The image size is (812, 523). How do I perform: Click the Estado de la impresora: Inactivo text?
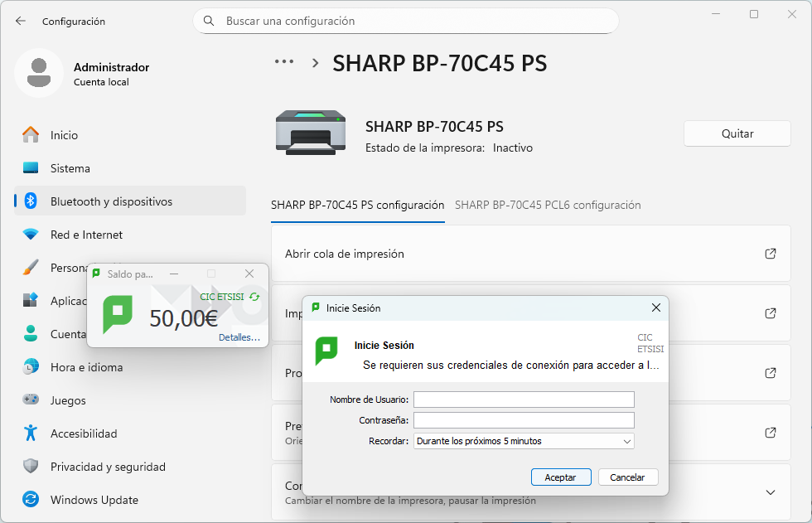448,148
